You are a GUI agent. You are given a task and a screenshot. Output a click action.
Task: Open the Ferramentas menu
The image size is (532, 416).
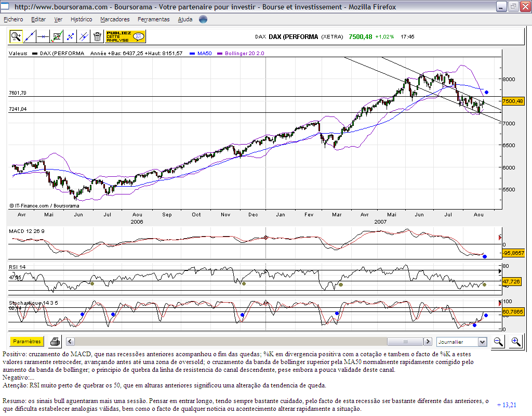click(154, 19)
